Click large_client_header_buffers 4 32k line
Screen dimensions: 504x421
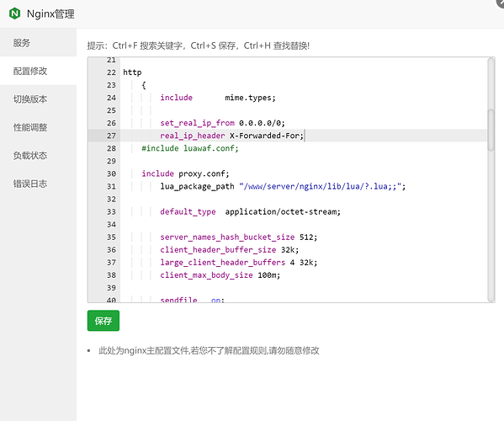[x=238, y=263]
